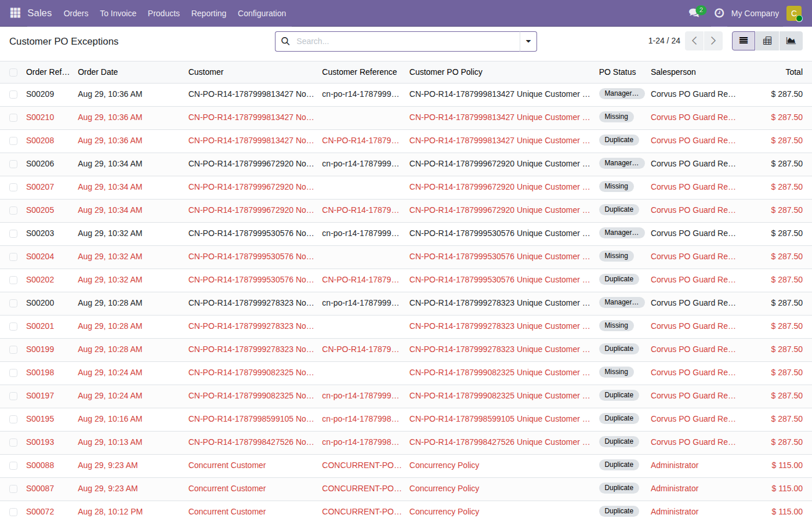812x522 pixels.
Task: Open the Orders menu
Action: (x=76, y=13)
